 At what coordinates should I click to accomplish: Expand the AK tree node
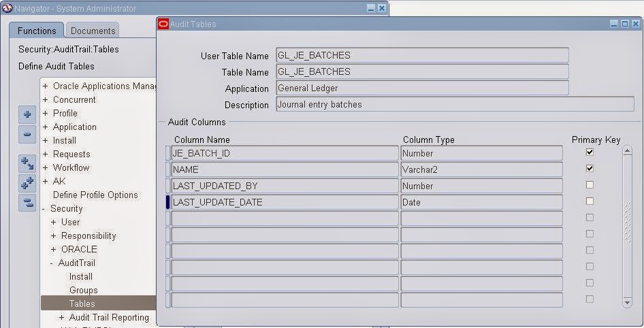tap(45, 182)
